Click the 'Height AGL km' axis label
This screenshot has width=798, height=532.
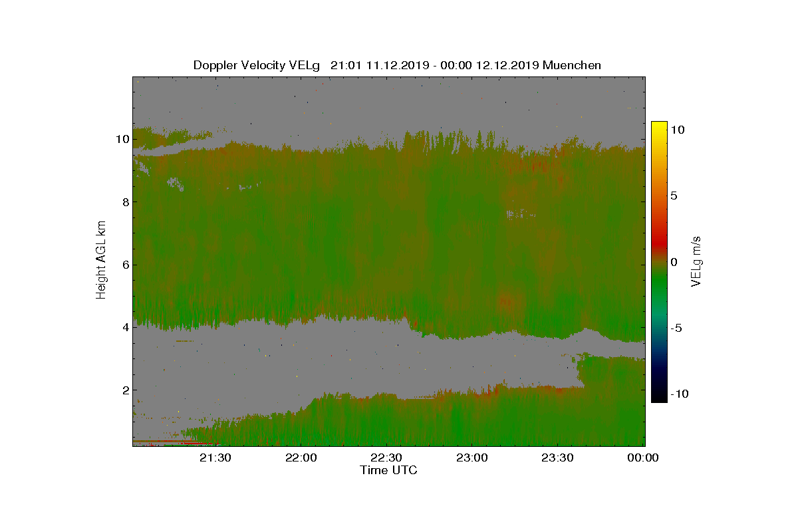click(101, 259)
